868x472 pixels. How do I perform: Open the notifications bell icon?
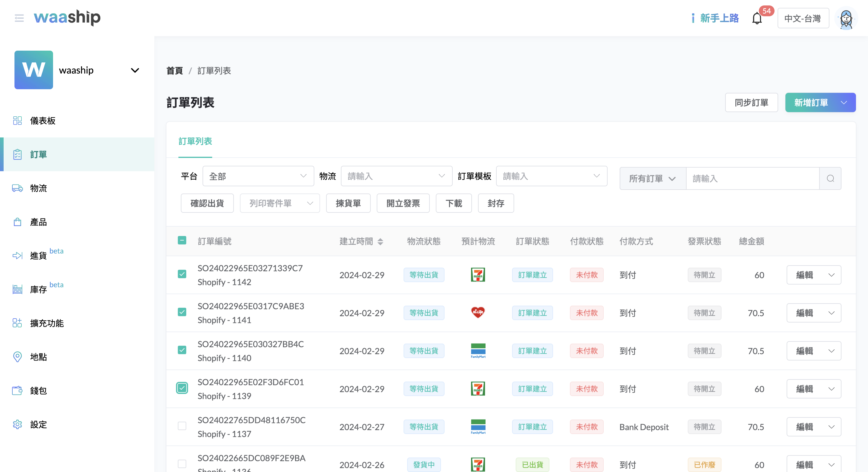pyautogui.click(x=757, y=18)
